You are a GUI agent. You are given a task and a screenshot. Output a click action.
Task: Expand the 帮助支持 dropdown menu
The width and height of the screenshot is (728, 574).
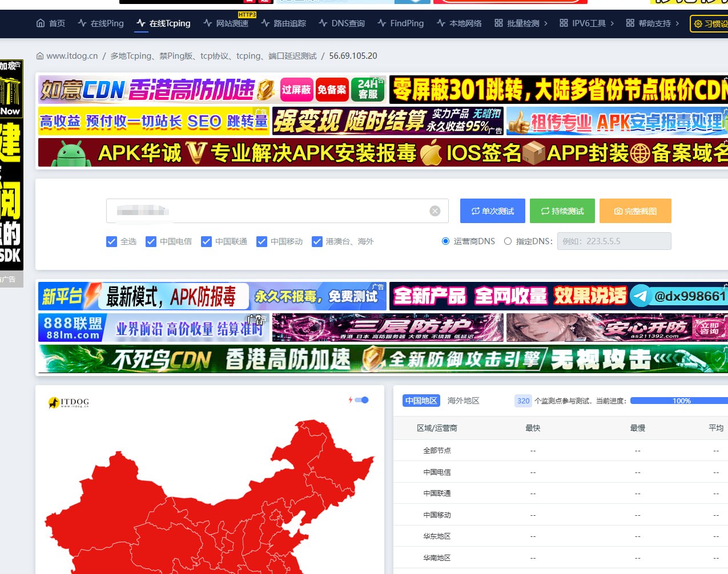point(653,23)
